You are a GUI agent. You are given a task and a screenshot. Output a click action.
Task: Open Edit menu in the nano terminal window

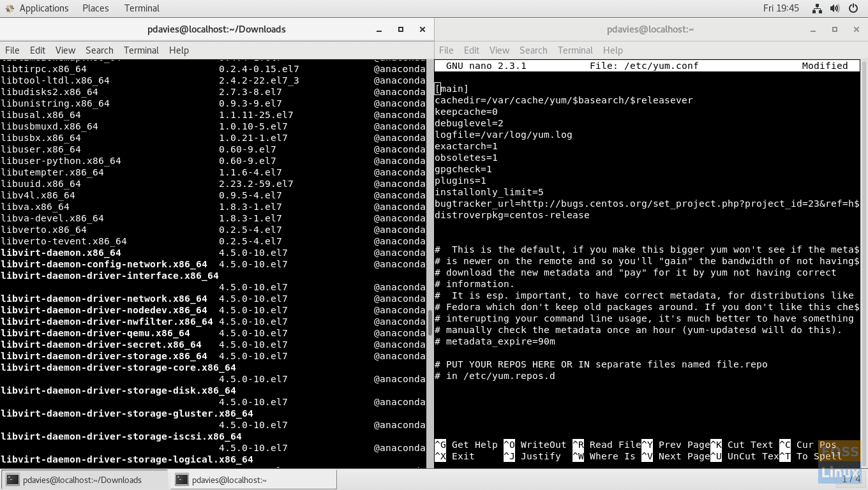click(472, 50)
